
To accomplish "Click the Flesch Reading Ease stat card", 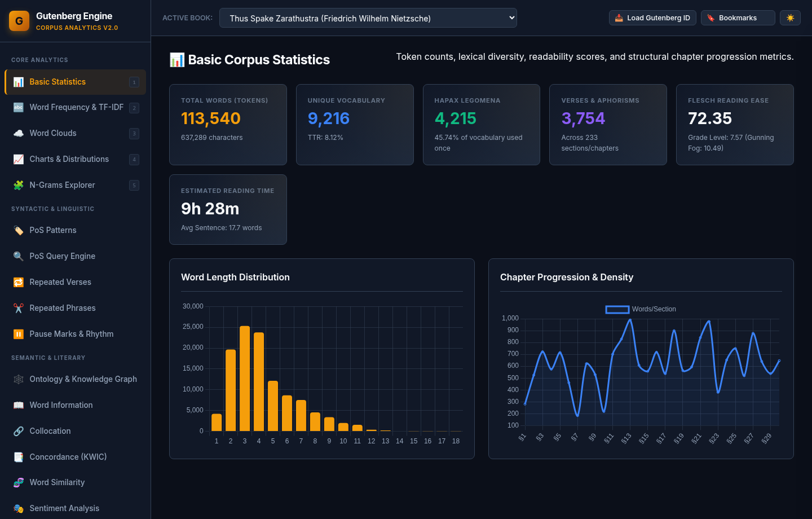I will pyautogui.click(x=735, y=125).
